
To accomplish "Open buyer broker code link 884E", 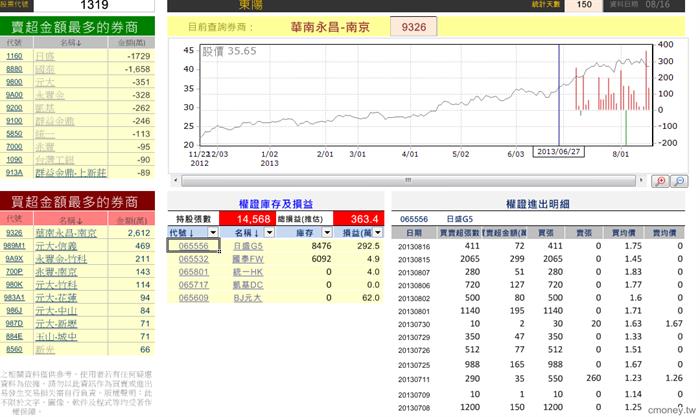I will coord(14,337).
